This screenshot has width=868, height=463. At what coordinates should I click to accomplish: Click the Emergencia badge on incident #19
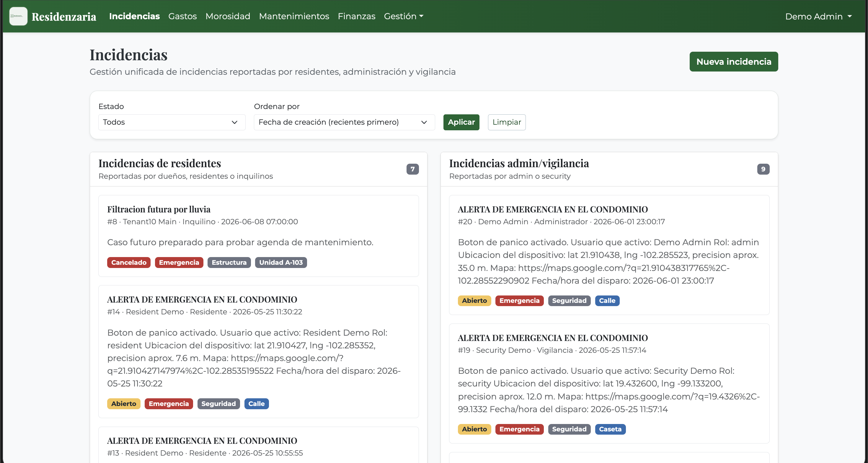coord(519,429)
